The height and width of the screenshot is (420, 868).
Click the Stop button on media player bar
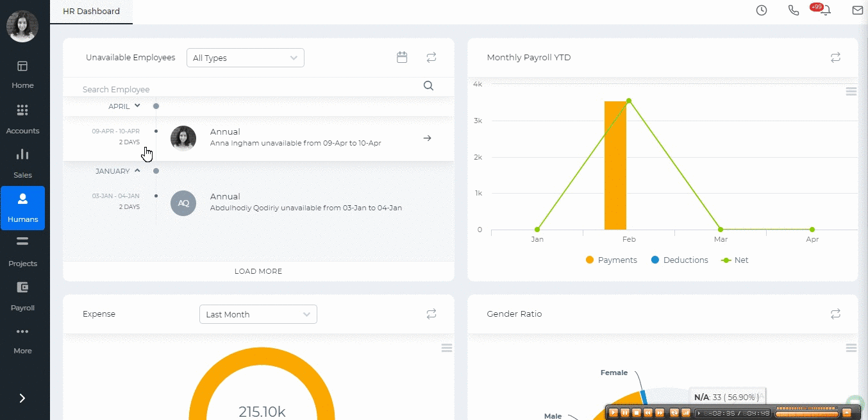click(637, 412)
